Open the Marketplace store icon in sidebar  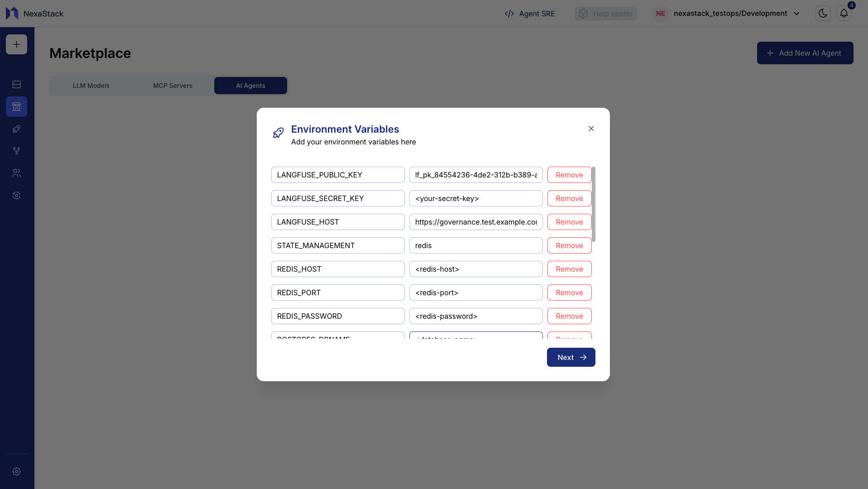[x=16, y=106]
